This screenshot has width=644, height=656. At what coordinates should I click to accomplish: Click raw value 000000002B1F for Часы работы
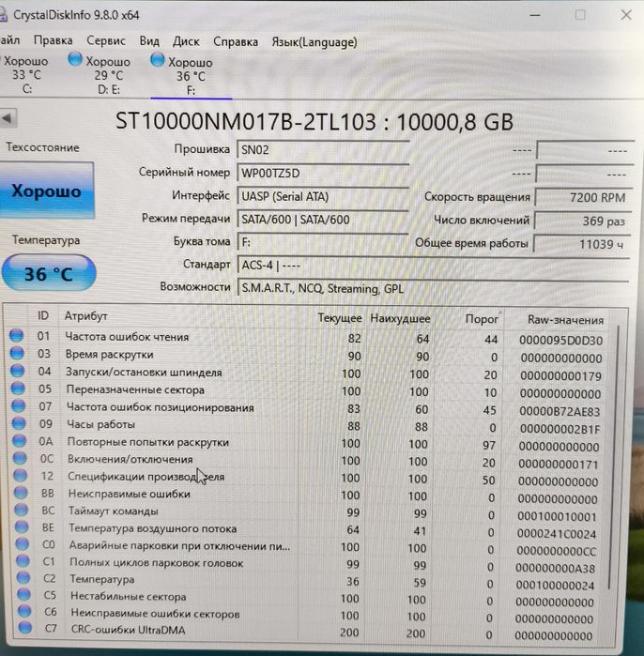560,429
